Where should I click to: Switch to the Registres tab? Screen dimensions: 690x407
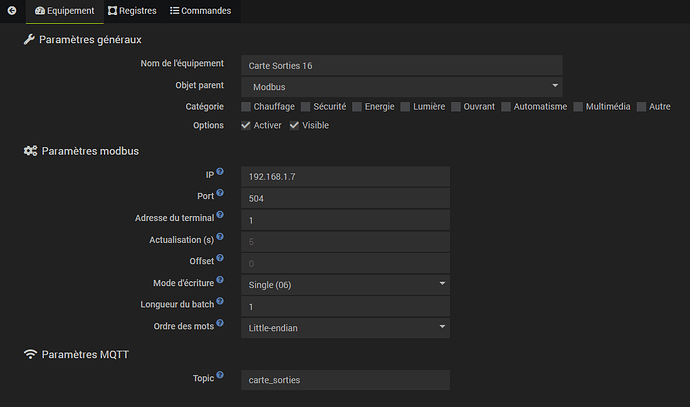130,11
